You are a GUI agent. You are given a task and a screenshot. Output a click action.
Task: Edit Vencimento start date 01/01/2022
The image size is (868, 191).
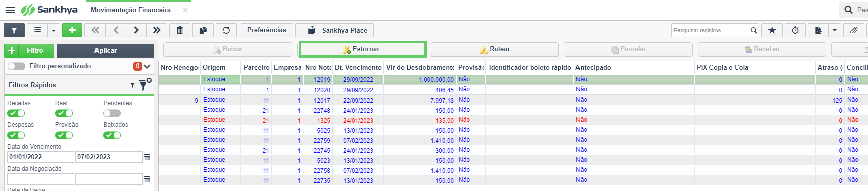tap(41, 157)
